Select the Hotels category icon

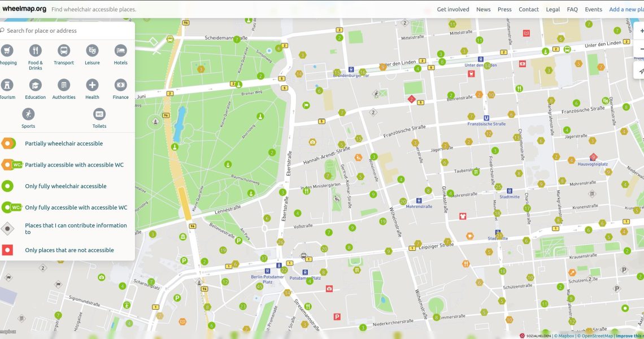[120, 51]
